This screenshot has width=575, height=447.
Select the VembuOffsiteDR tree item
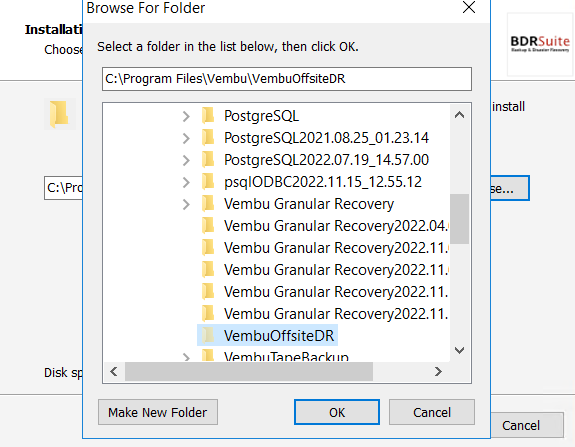(268, 336)
